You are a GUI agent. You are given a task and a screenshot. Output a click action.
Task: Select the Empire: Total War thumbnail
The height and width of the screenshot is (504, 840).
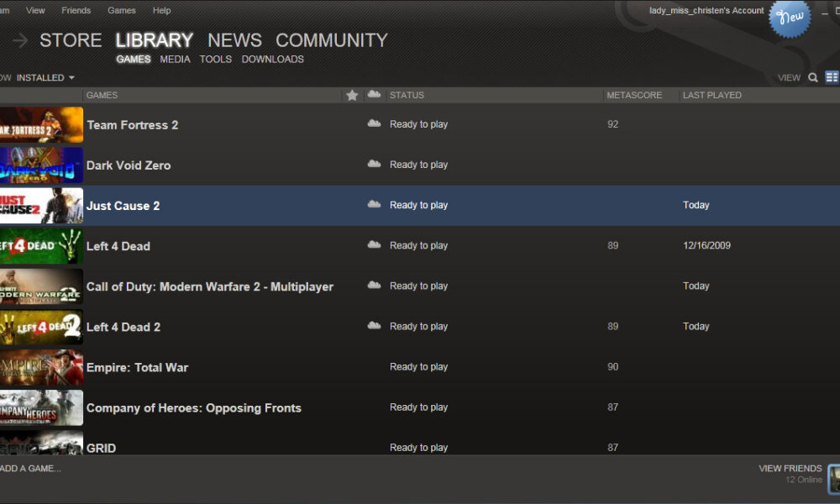coord(41,367)
